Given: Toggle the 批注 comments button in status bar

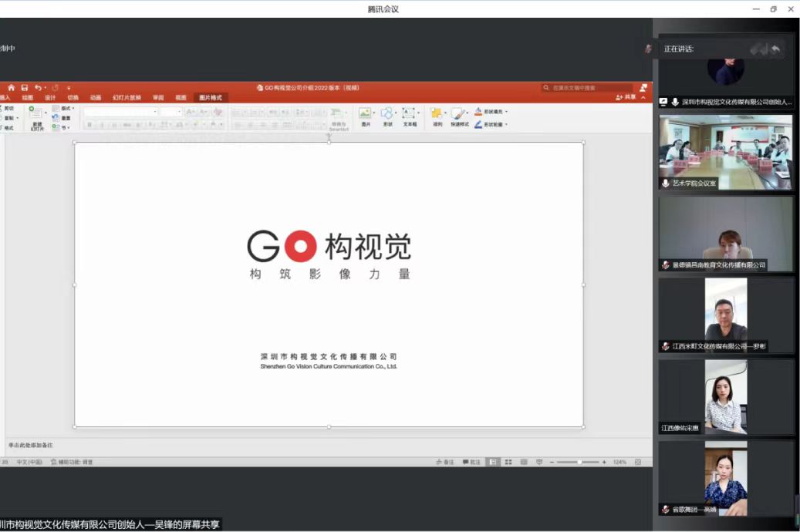Looking at the screenshot, I should click(x=471, y=462).
